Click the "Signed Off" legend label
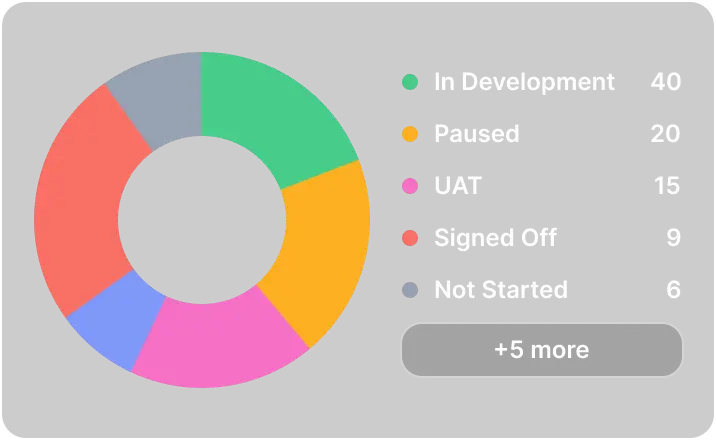716x440 pixels. click(x=495, y=238)
